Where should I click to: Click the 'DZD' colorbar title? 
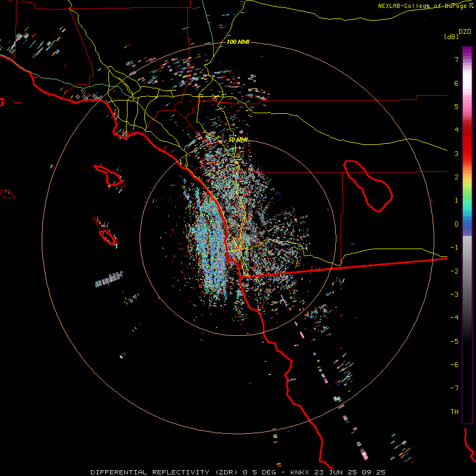click(x=465, y=32)
